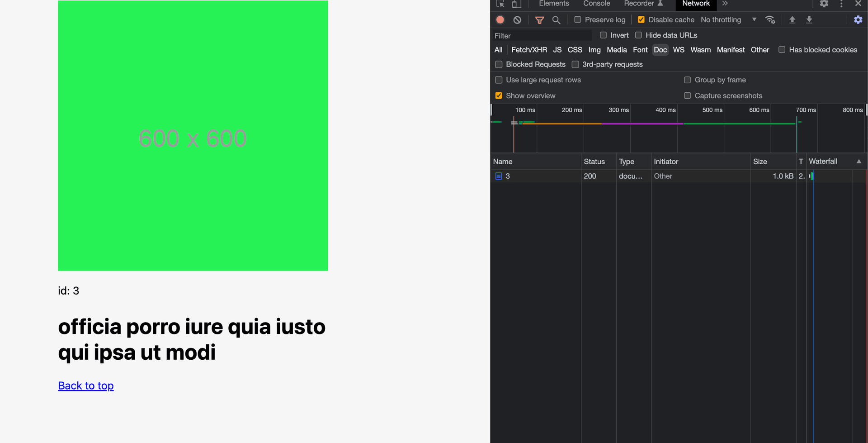Toggle the Waterfall column sort arrow

coord(859,161)
